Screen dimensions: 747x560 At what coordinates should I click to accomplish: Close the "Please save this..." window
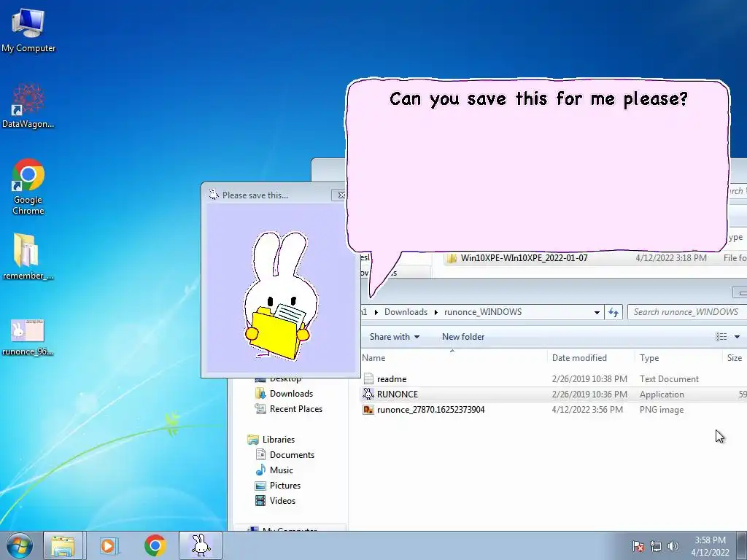tap(341, 195)
